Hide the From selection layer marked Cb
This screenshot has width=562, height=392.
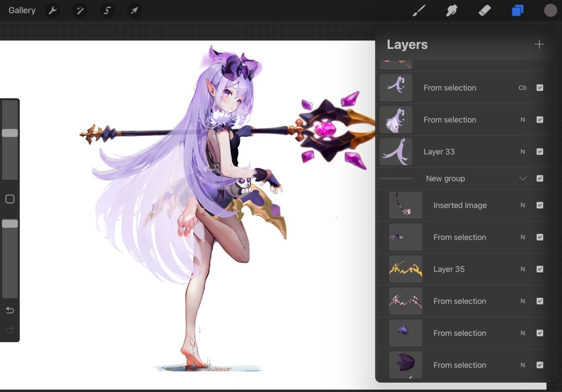pos(540,88)
